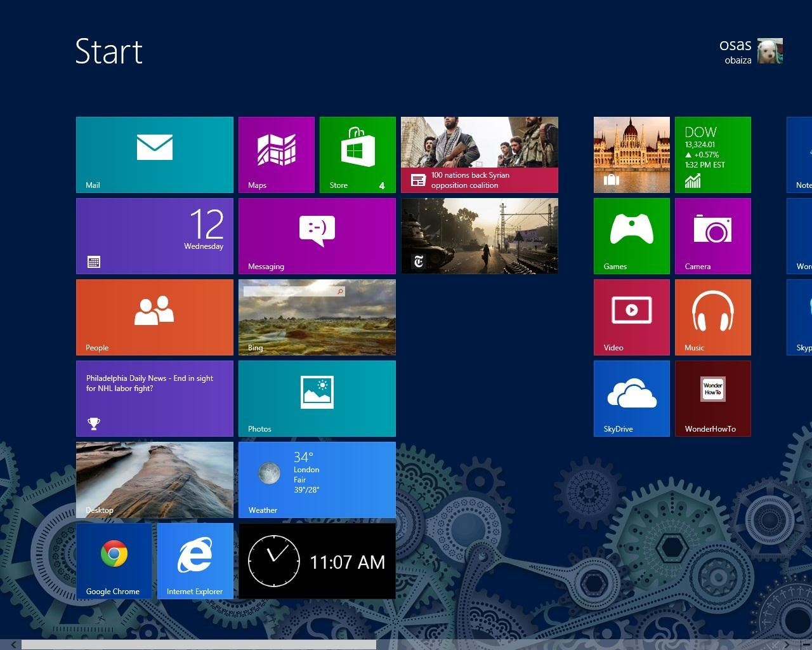
Task: Click the "Start" heading text
Action: coord(109,51)
